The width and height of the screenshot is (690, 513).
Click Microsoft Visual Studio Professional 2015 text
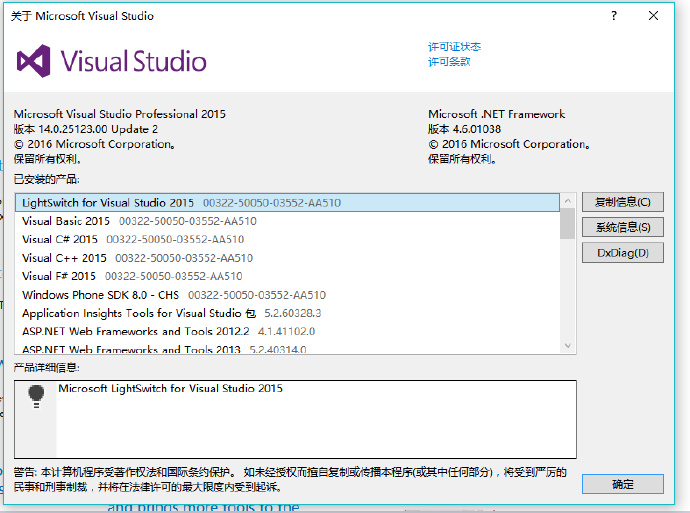pos(120,114)
